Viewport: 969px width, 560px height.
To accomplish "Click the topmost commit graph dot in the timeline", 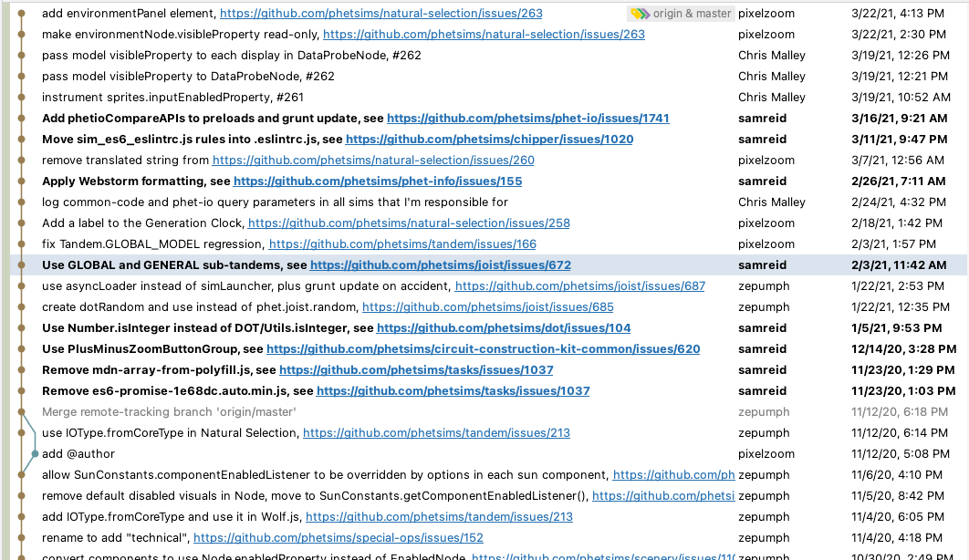I will pos(21,13).
